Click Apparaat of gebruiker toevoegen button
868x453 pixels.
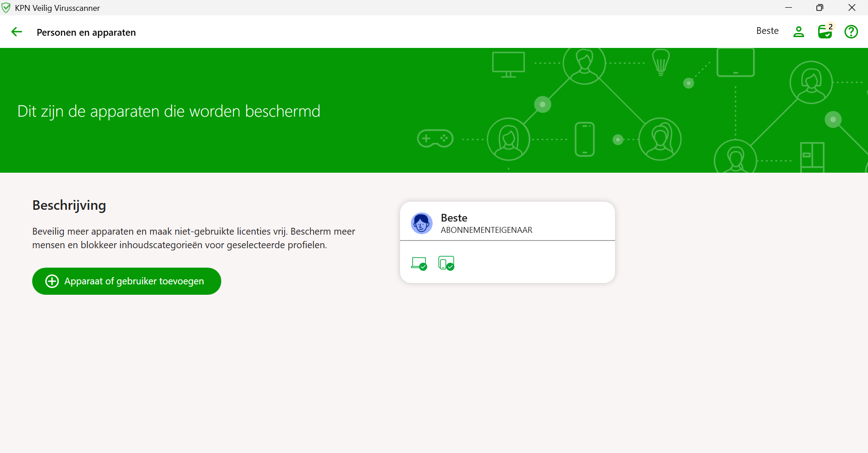(127, 281)
